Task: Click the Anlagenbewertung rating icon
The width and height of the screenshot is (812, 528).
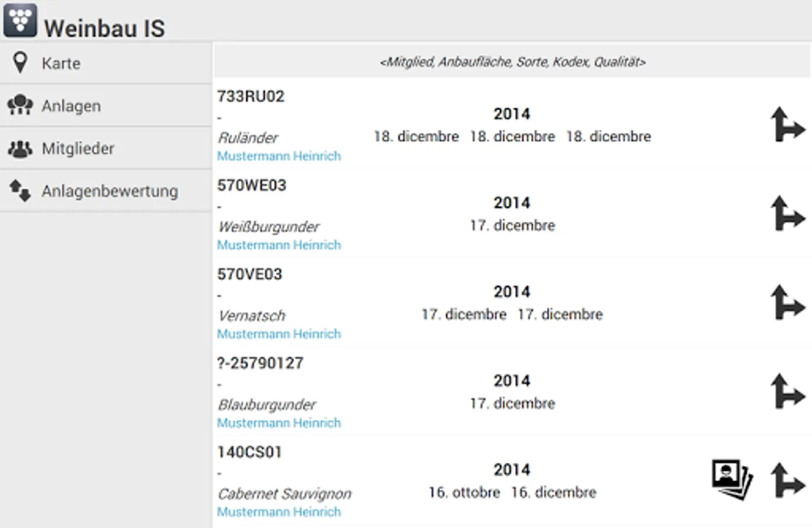Action: (x=20, y=191)
